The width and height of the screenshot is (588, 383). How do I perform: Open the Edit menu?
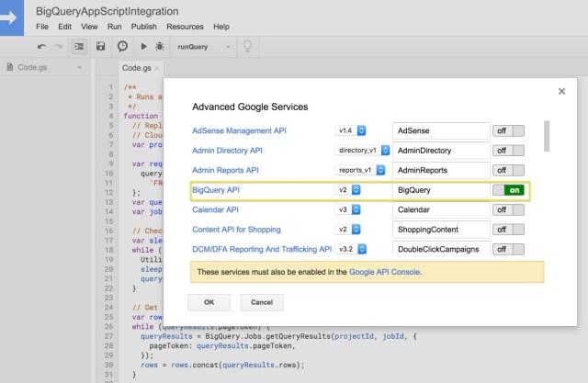click(64, 27)
